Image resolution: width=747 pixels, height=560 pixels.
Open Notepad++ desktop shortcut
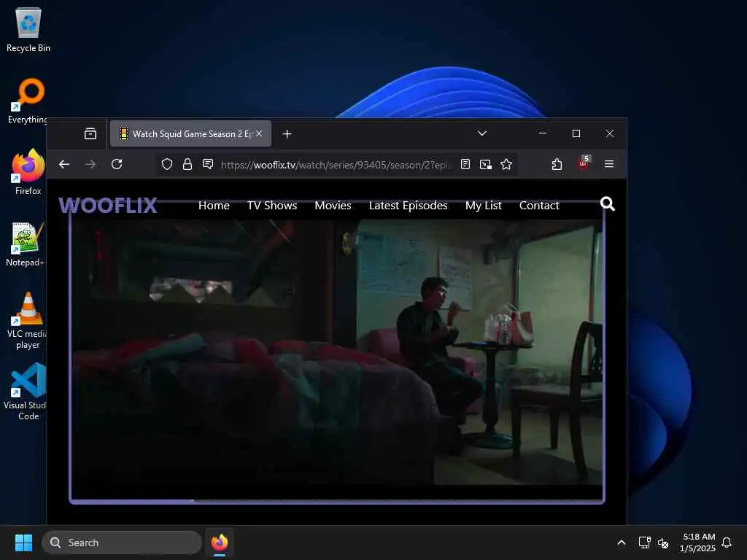26,244
